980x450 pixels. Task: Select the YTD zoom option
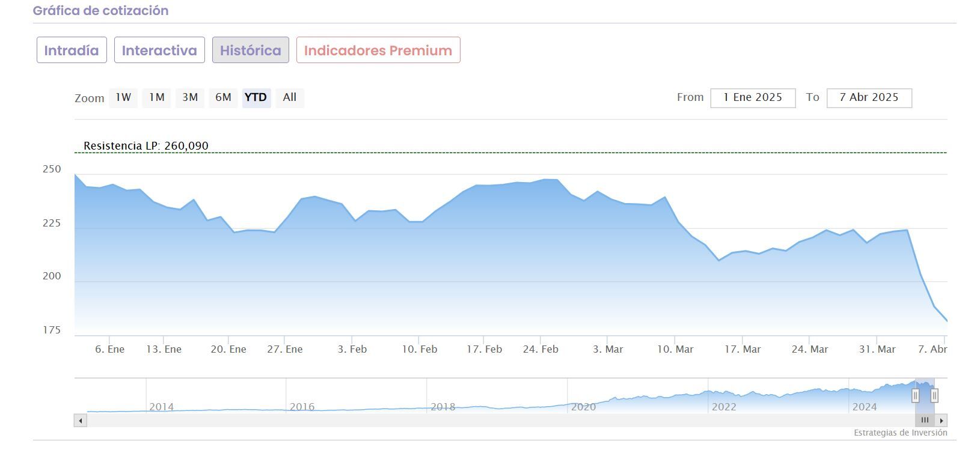pos(256,97)
